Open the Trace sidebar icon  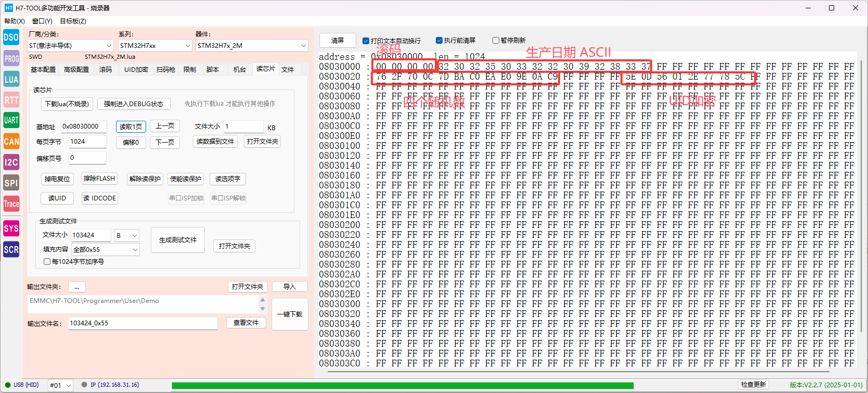point(11,204)
